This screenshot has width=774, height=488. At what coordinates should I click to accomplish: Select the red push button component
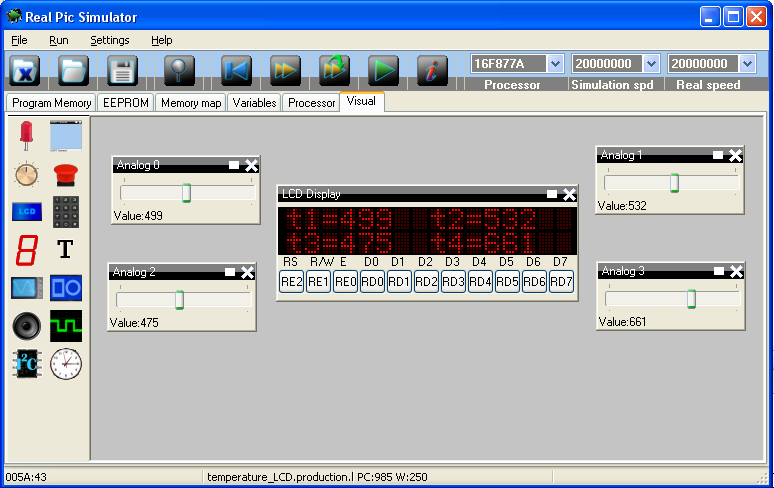coord(66,174)
